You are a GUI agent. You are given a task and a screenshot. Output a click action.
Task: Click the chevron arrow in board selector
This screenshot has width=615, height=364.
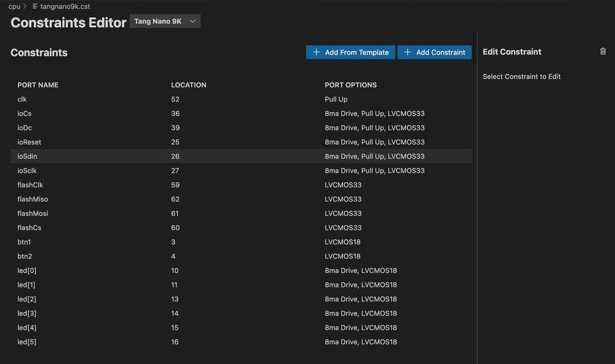pyautogui.click(x=192, y=22)
